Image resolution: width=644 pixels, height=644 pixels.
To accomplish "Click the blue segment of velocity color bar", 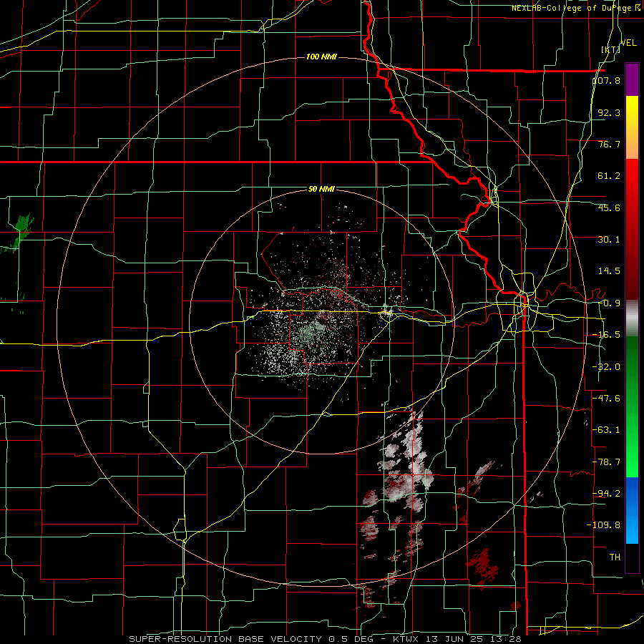I will coord(632,510).
